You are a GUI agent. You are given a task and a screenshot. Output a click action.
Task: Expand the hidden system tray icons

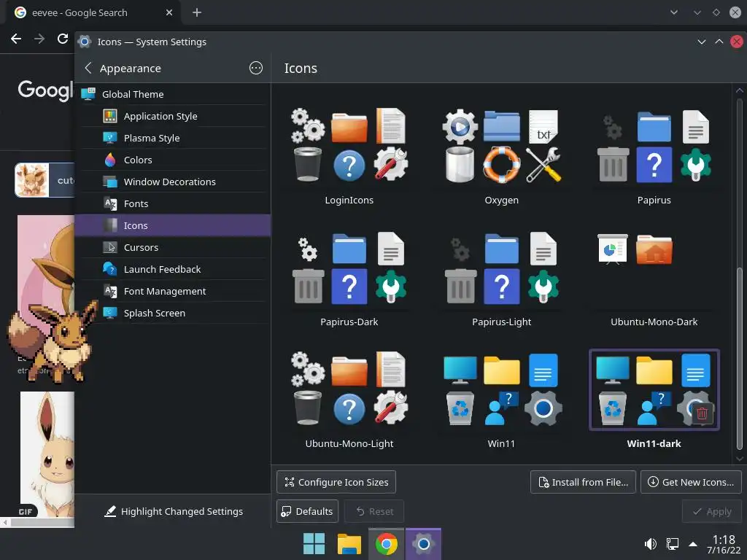[693, 544]
